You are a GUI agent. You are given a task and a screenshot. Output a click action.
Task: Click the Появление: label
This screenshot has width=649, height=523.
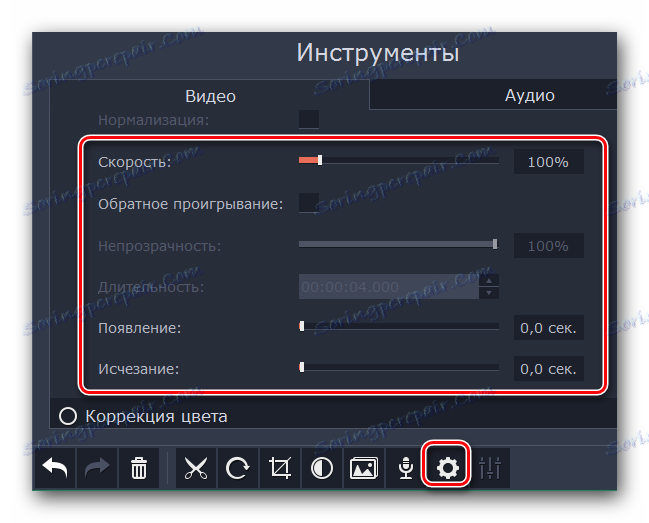pos(139,328)
